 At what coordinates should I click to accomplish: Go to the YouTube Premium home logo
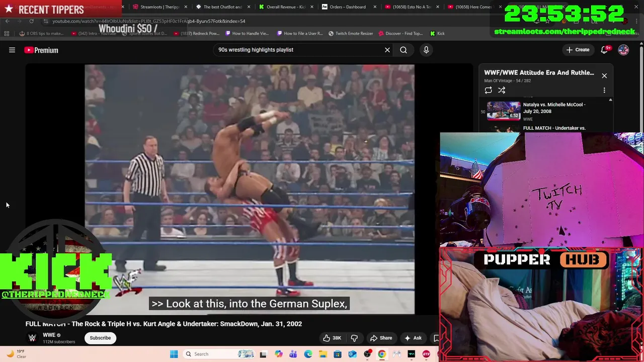pyautogui.click(x=41, y=50)
